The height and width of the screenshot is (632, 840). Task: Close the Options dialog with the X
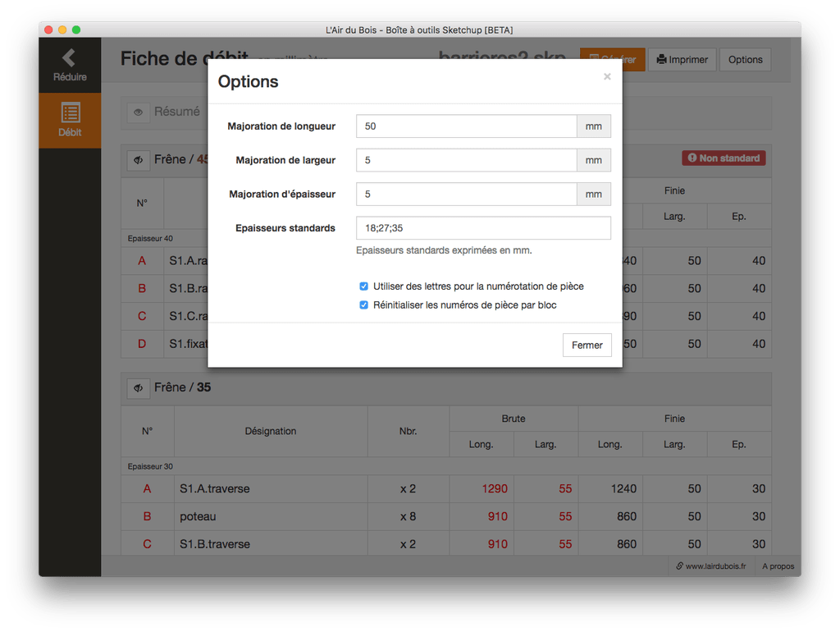607,76
